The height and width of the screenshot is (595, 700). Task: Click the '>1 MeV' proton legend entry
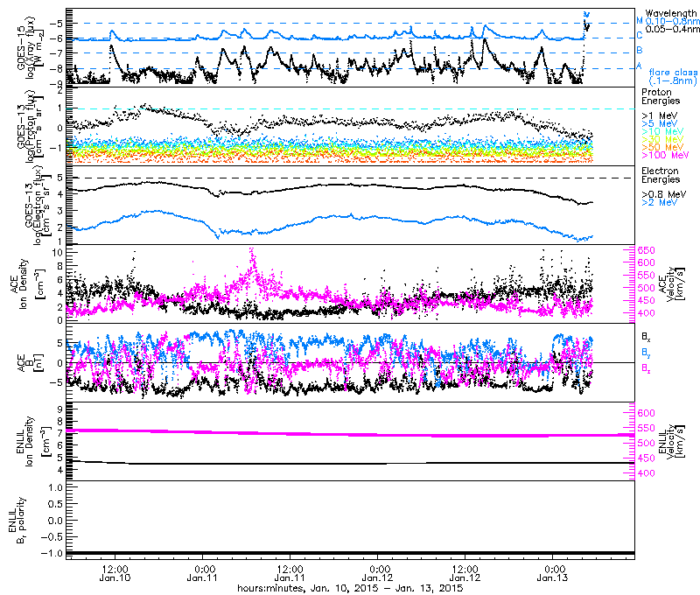tap(660, 115)
